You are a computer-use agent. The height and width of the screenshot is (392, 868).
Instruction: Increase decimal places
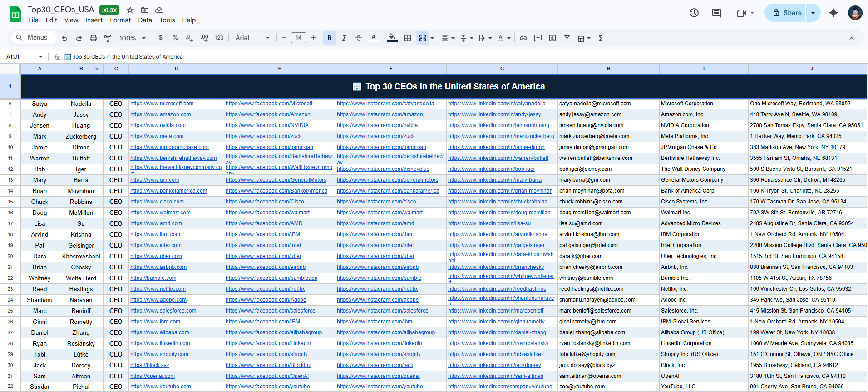204,38
